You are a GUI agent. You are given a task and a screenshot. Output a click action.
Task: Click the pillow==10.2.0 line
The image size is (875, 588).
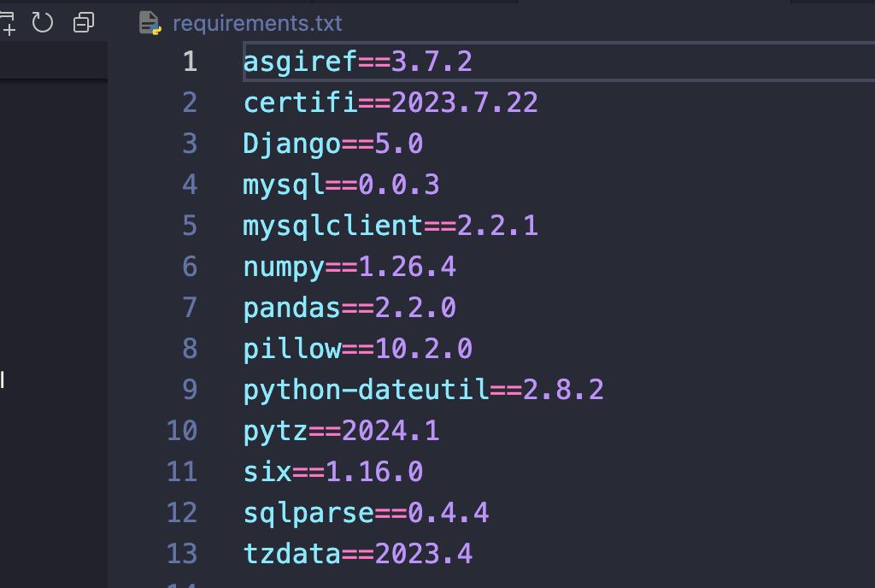click(358, 349)
